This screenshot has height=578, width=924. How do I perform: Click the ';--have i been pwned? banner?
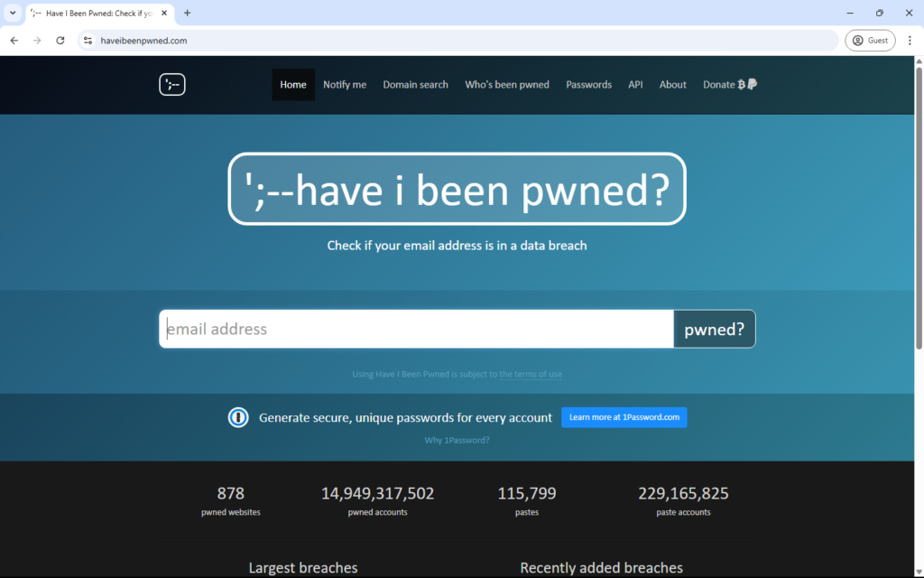coord(457,189)
